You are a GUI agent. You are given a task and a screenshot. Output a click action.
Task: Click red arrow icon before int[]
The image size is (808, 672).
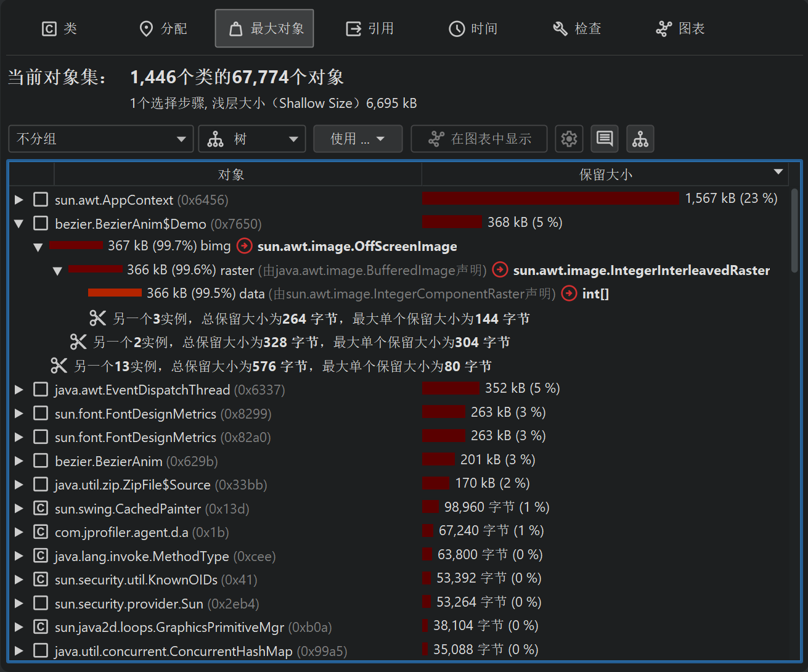coord(569,293)
